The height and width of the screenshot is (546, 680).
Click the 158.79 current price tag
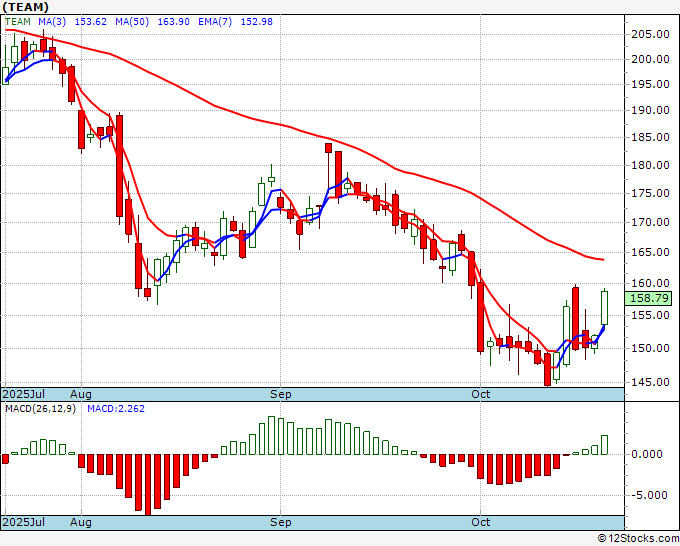[x=649, y=298]
